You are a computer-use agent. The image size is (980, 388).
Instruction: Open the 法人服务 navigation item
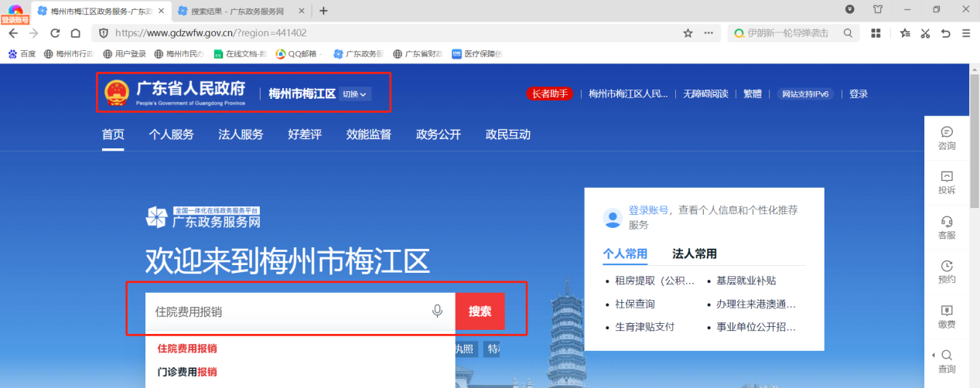tap(241, 134)
